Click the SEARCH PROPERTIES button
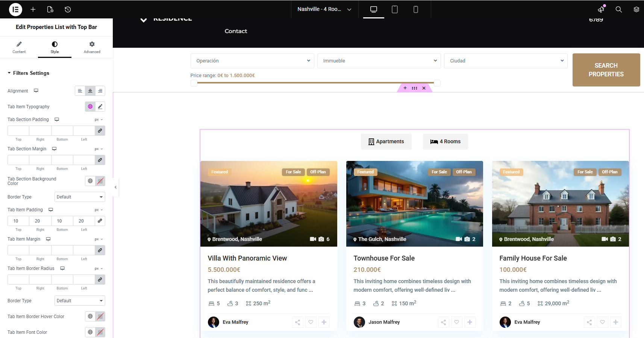The width and height of the screenshot is (644, 338). (606, 70)
